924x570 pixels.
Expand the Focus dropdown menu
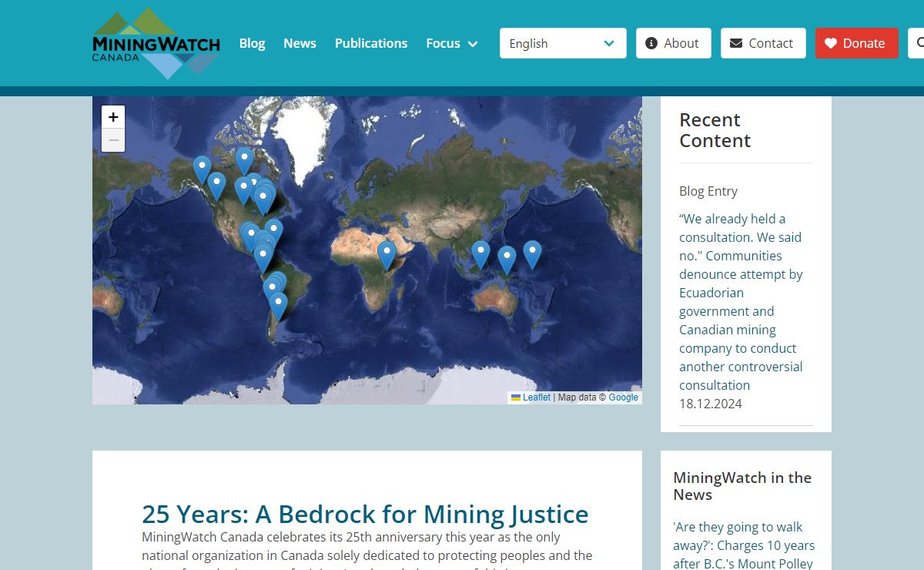point(452,43)
